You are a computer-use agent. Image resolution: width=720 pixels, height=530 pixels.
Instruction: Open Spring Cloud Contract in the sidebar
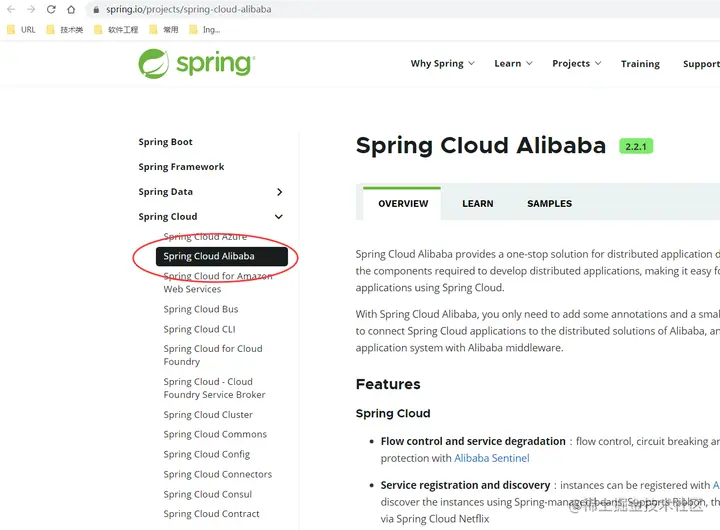211,513
